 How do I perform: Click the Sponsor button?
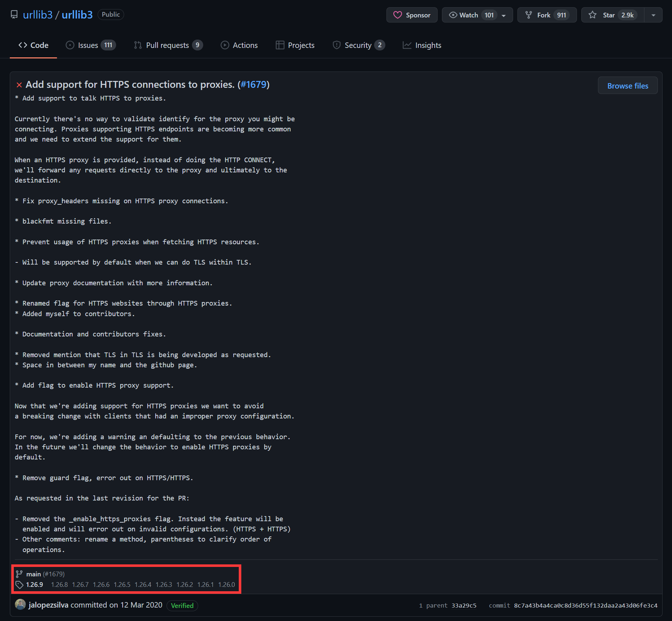tap(412, 15)
